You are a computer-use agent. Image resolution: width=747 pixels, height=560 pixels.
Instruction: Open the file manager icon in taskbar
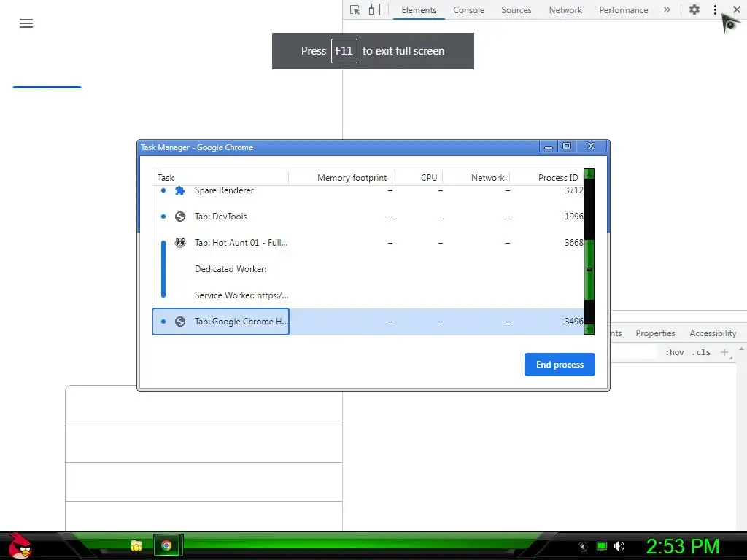point(136,545)
